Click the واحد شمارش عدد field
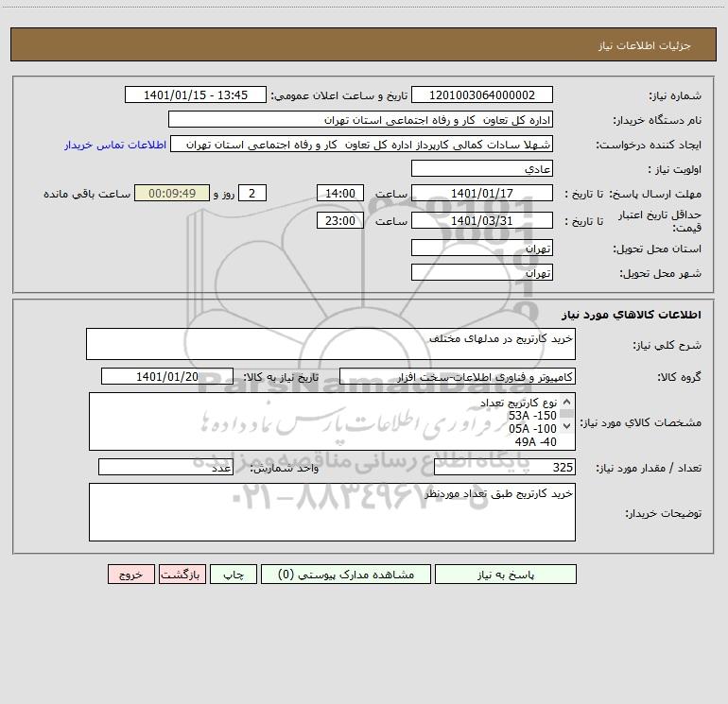Viewport: 728px width, 704px height. (165, 468)
